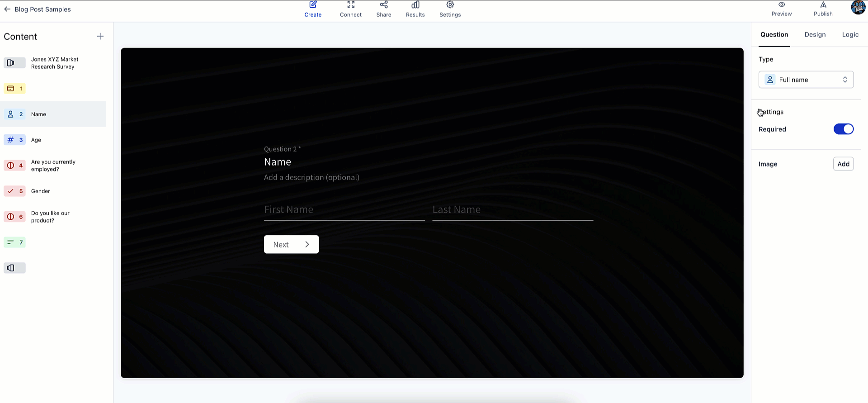Viewport: 868px width, 403px height.
Task: Select the Age question in Content list
Action: pos(36,140)
